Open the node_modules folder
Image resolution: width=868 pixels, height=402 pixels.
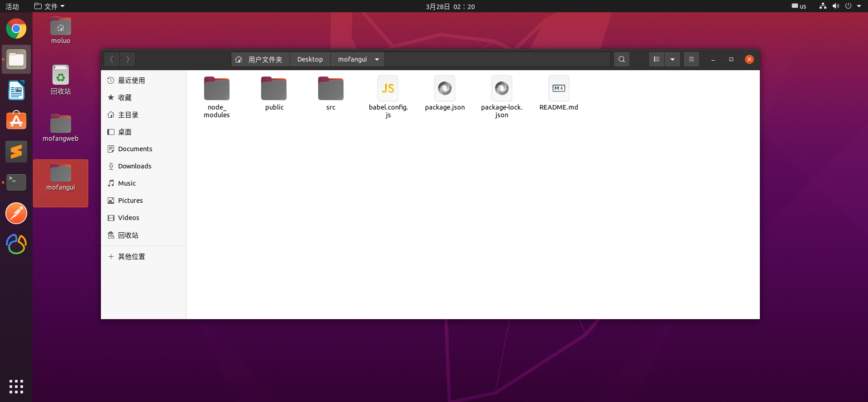(217, 97)
